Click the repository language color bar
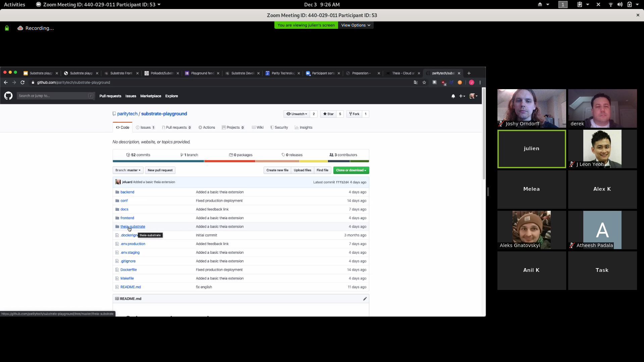 coord(240,161)
